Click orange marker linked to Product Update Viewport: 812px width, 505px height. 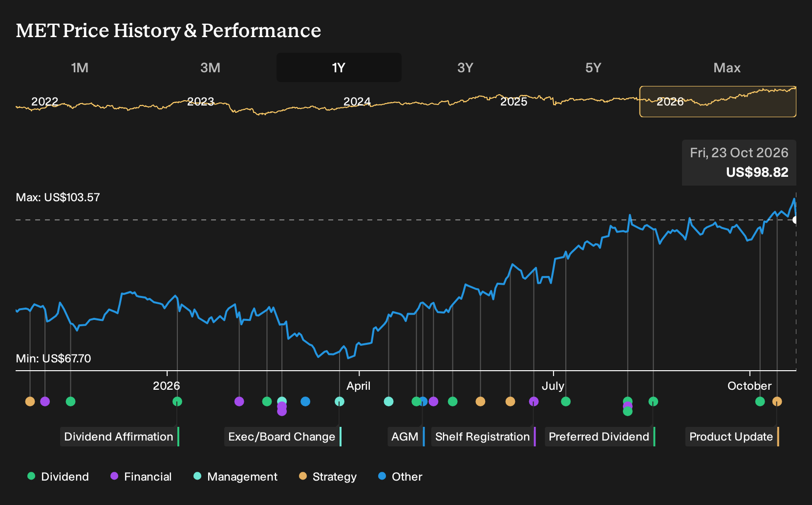777,401
